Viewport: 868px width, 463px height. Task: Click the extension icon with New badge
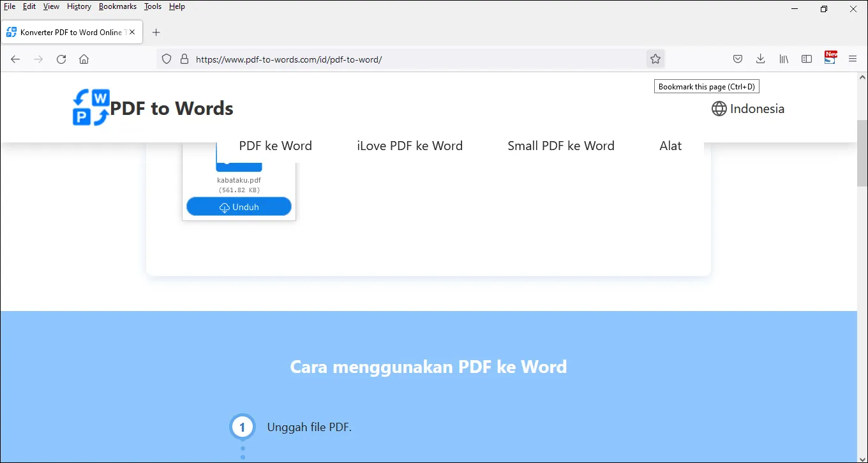point(829,59)
